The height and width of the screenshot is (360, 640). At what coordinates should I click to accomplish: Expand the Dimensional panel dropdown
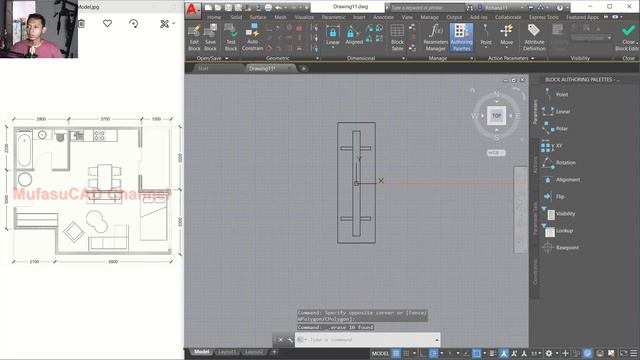coord(404,58)
